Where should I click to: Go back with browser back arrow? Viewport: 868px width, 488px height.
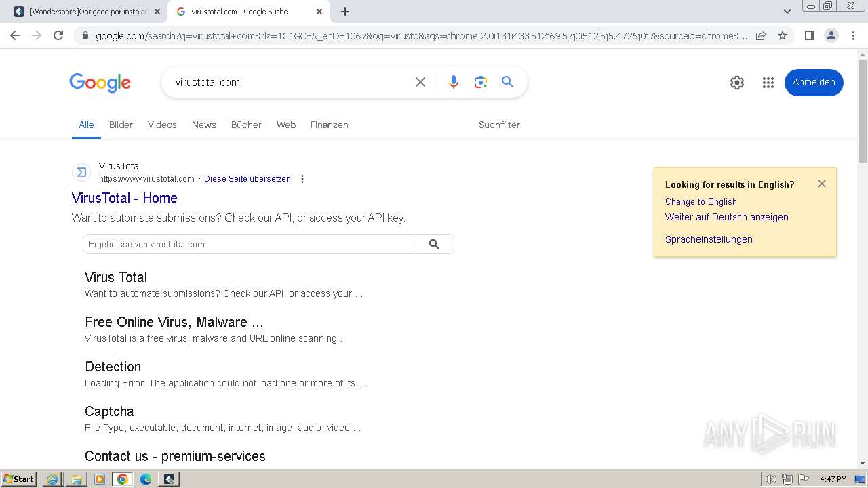coord(15,35)
